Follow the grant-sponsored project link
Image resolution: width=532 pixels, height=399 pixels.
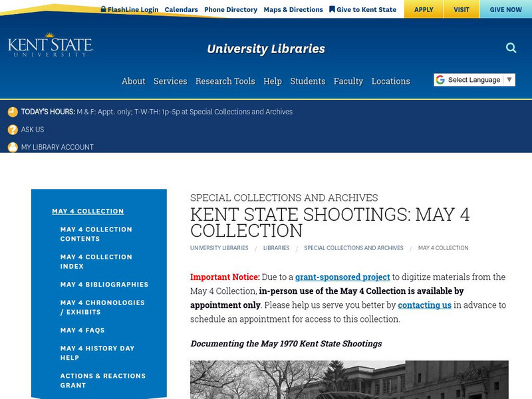click(342, 277)
